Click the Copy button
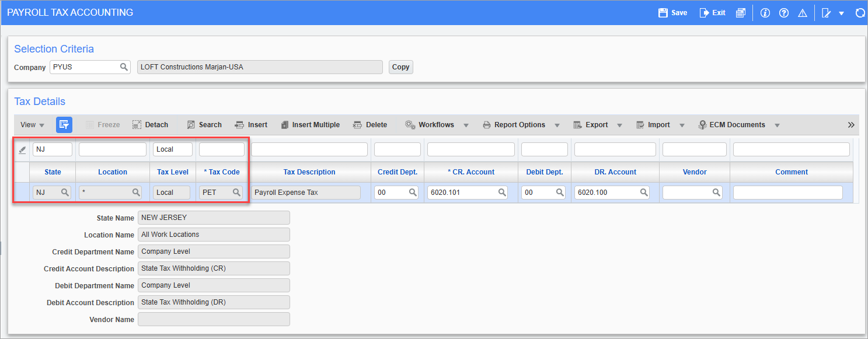Viewport: 868px width, 339px height. pos(400,67)
